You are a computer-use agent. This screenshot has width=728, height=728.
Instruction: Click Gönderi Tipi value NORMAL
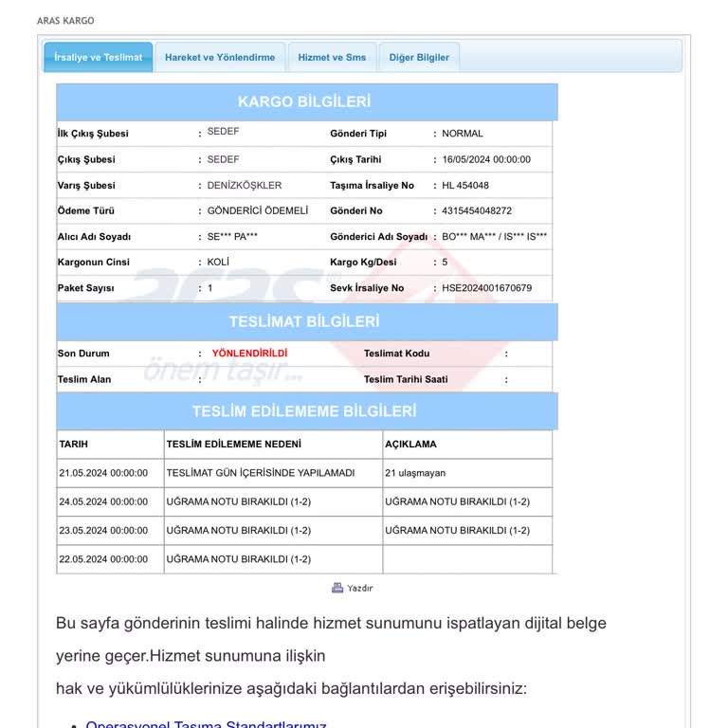(463, 134)
